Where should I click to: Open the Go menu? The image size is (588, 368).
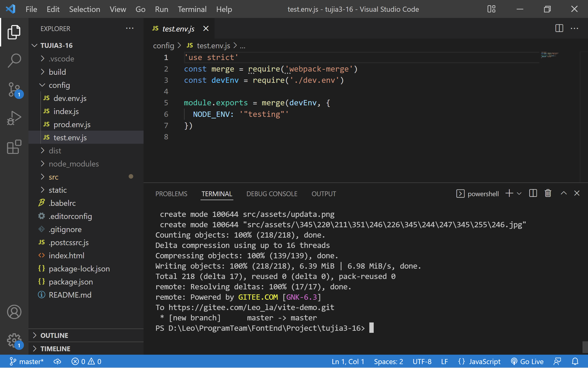coord(140,9)
